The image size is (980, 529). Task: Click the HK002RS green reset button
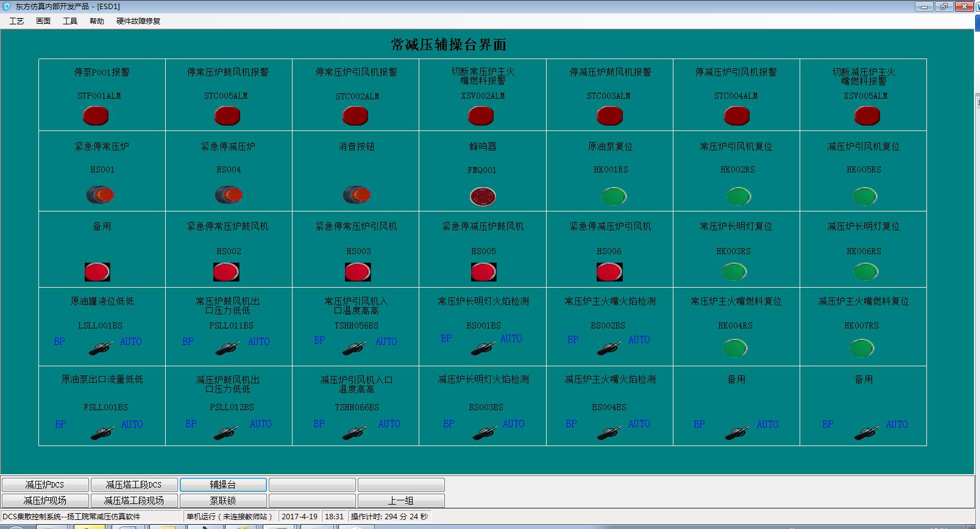coord(739,196)
